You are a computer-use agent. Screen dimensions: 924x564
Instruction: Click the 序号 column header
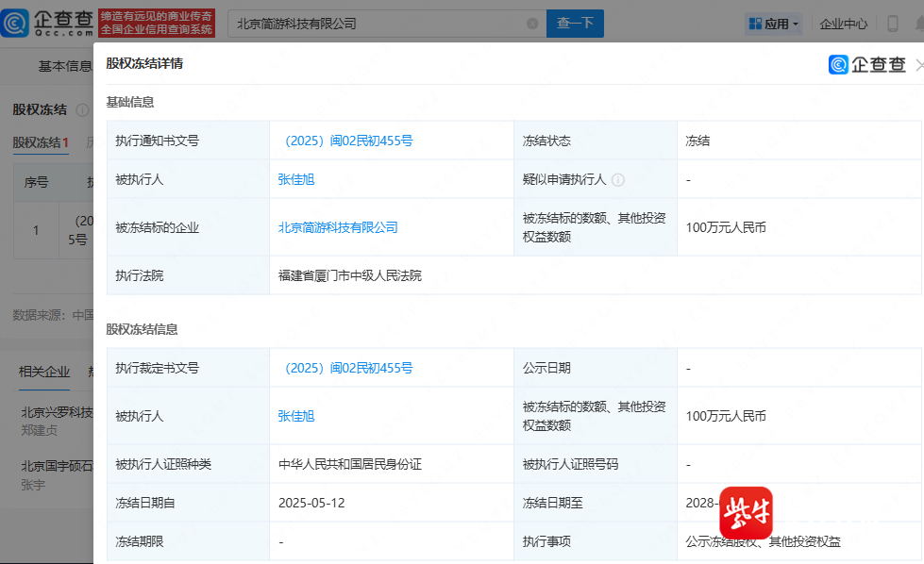(36, 183)
